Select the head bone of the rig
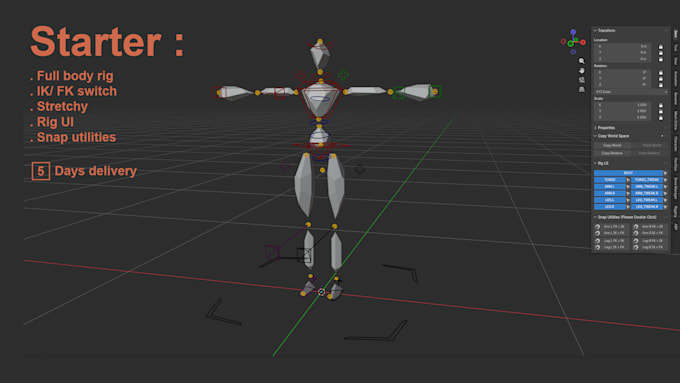This screenshot has height=383, width=680. [320, 56]
